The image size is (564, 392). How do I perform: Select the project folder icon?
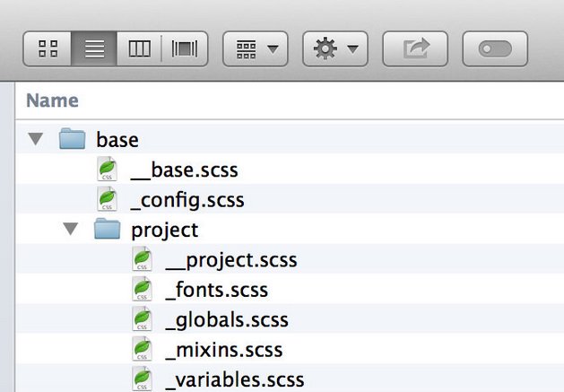(108, 229)
